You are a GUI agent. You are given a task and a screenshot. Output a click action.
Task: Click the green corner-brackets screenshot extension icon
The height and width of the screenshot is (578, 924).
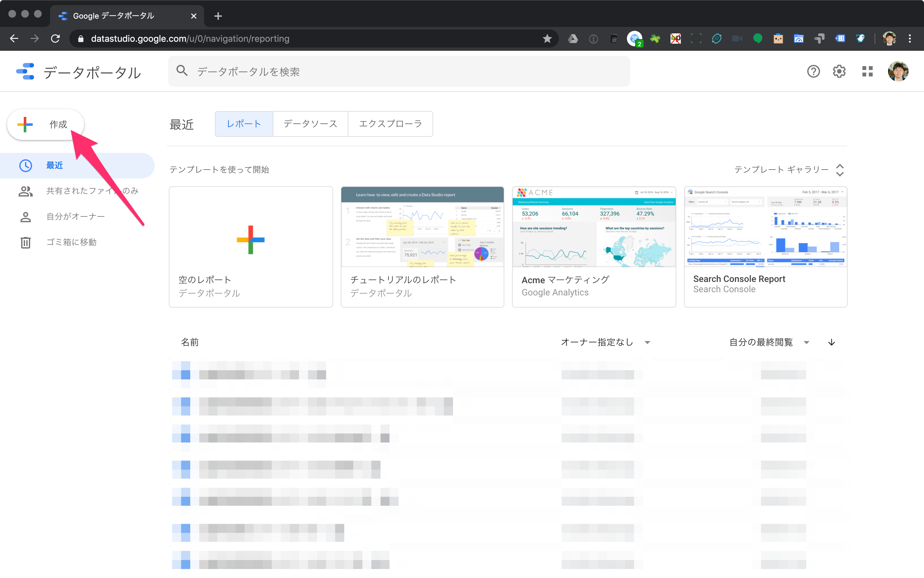(x=696, y=39)
